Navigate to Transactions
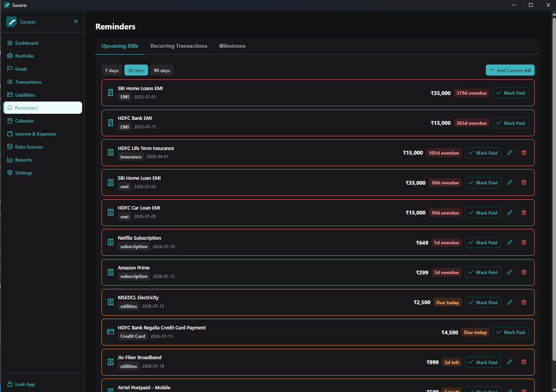Screen dimensions: 556x392 (42, 82)
